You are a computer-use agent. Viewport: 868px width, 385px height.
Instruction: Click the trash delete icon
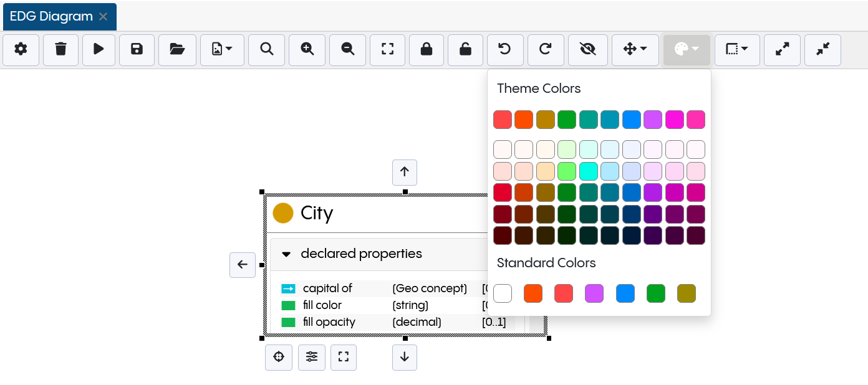pos(60,50)
